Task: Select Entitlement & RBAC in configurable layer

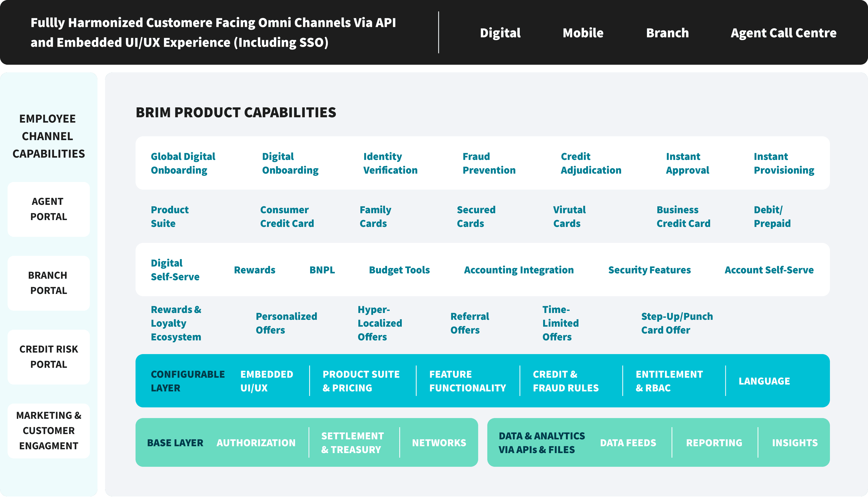Action: [669, 381]
